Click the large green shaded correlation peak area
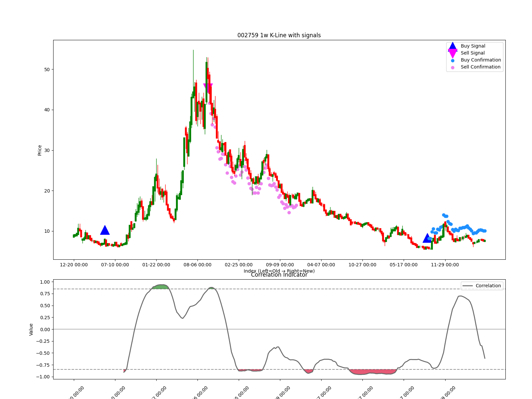Image resolution: width=532 pixels, height=399 pixels. click(x=161, y=287)
